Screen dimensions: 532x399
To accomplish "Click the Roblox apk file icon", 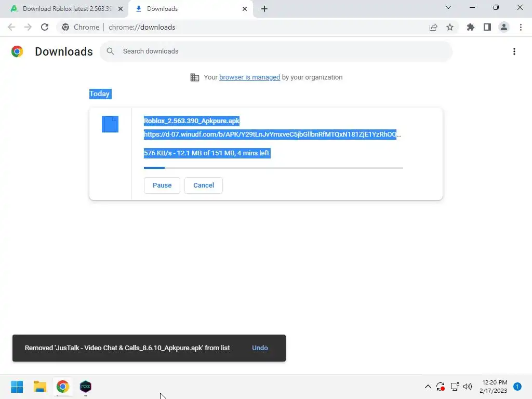I will click(x=110, y=124).
